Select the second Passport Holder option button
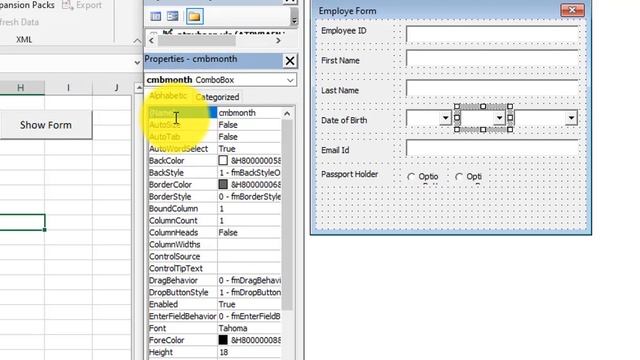The image size is (640, 360). pyautogui.click(x=469, y=177)
